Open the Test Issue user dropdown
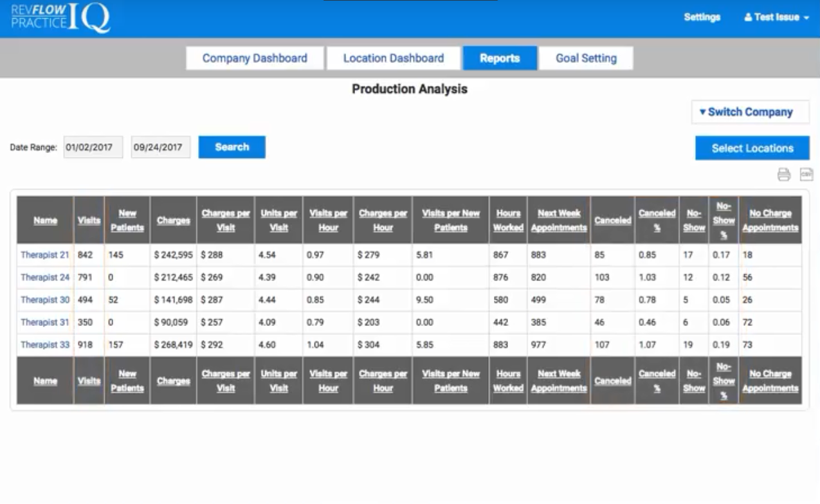 (x=776, y=17)
